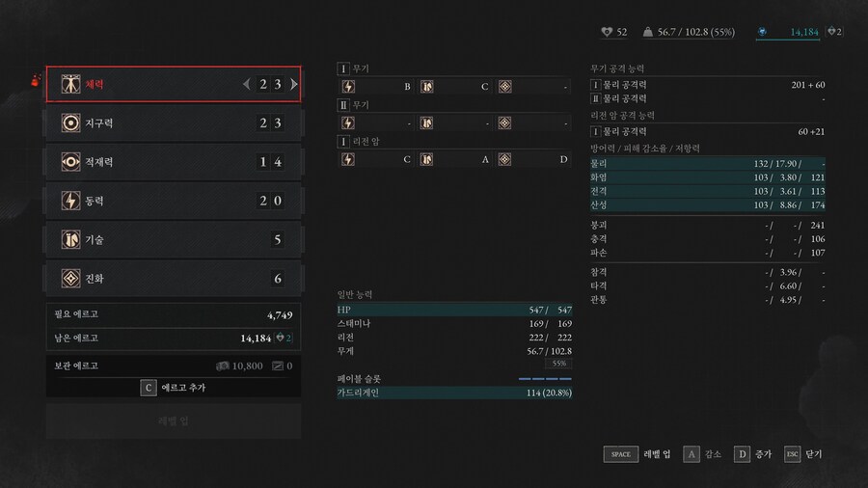
Task: Select the 기술 stat row
Action: (x=174, y=239)
